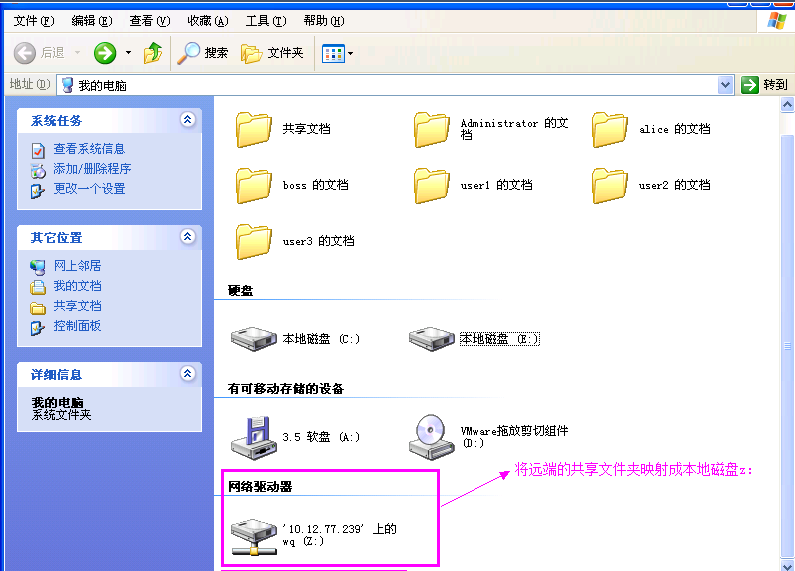Open the File (文件) menu
The height and width of the screenshot is (571, 795).
click(34, 21)
